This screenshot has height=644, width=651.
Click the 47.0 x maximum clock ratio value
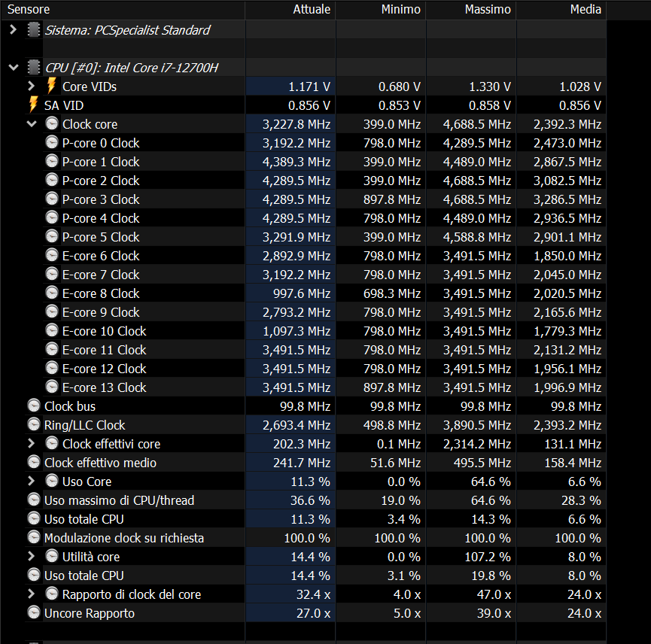point(494,594)
